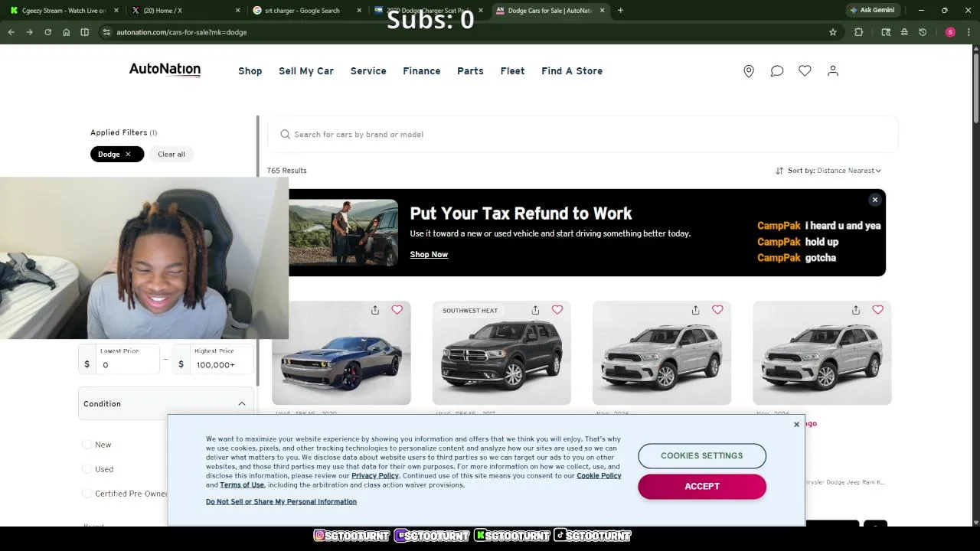Open the browser three-dot menu

tap(967, 32)
